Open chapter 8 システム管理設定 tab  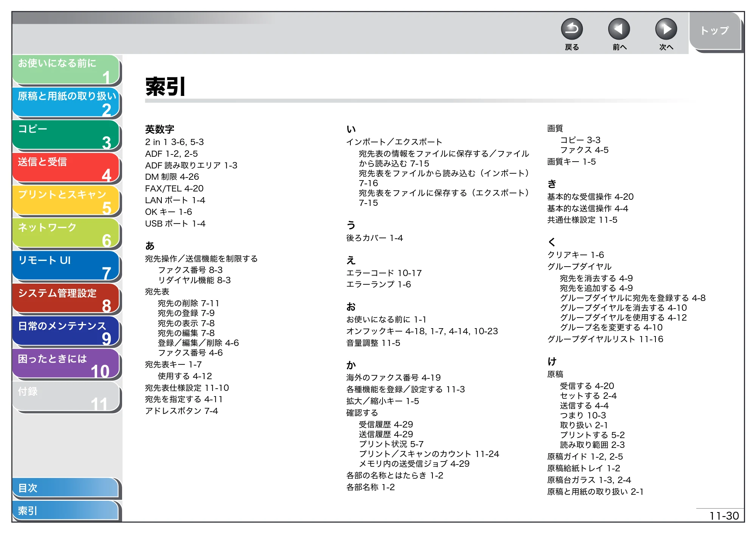click(66, 299)
